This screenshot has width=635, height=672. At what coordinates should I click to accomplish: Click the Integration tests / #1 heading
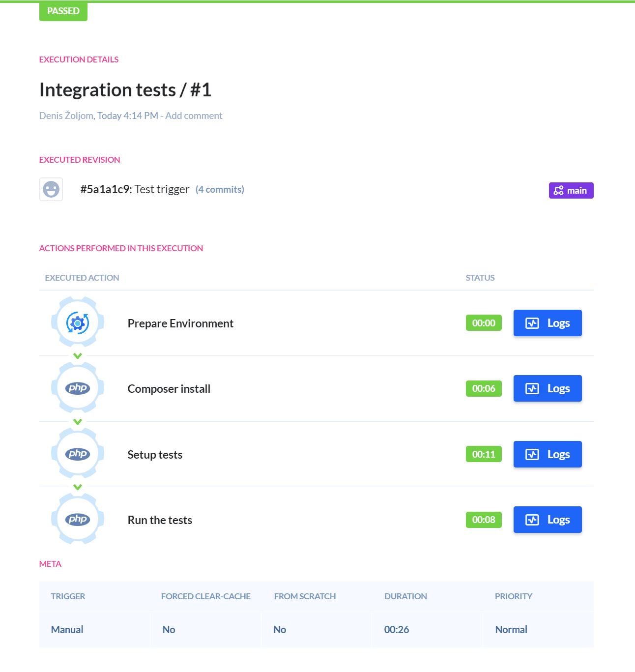coord(125,90)
